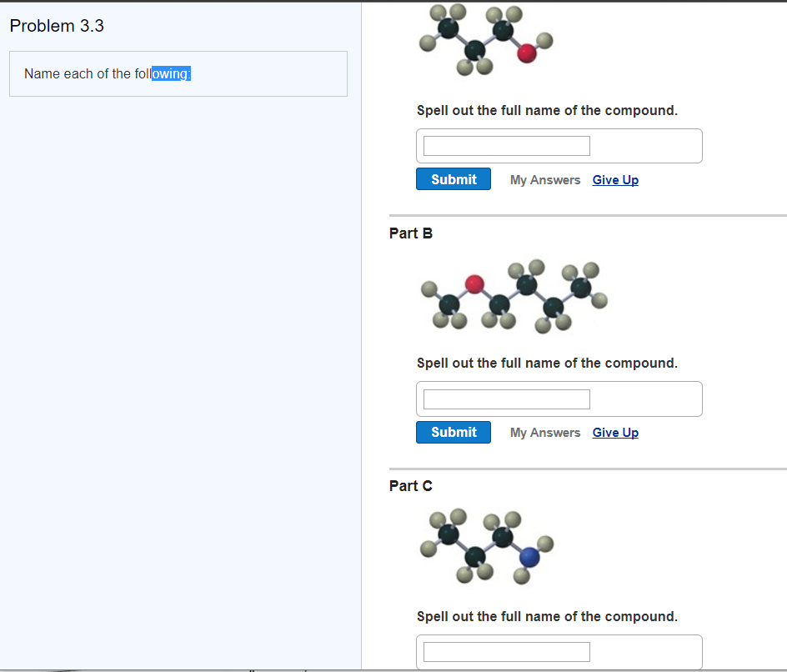Give up on Part B
The width and height of the screenshot is (787, 672).
(x=614, y=432)
